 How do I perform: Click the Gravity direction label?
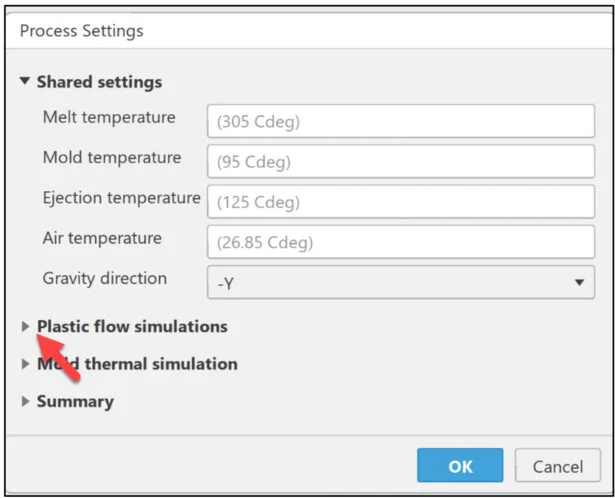105,278
